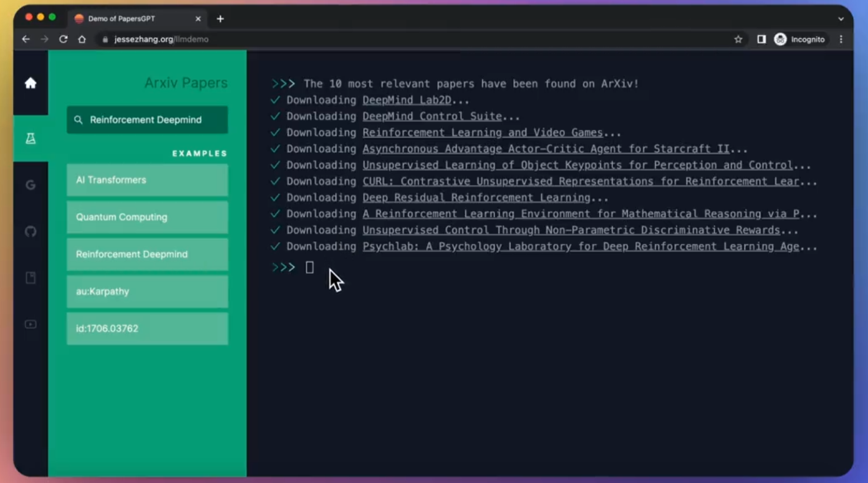This screenshot has height=483, width=868.
Task: Open the home icon in sidebar
Action: pos(31,83)
